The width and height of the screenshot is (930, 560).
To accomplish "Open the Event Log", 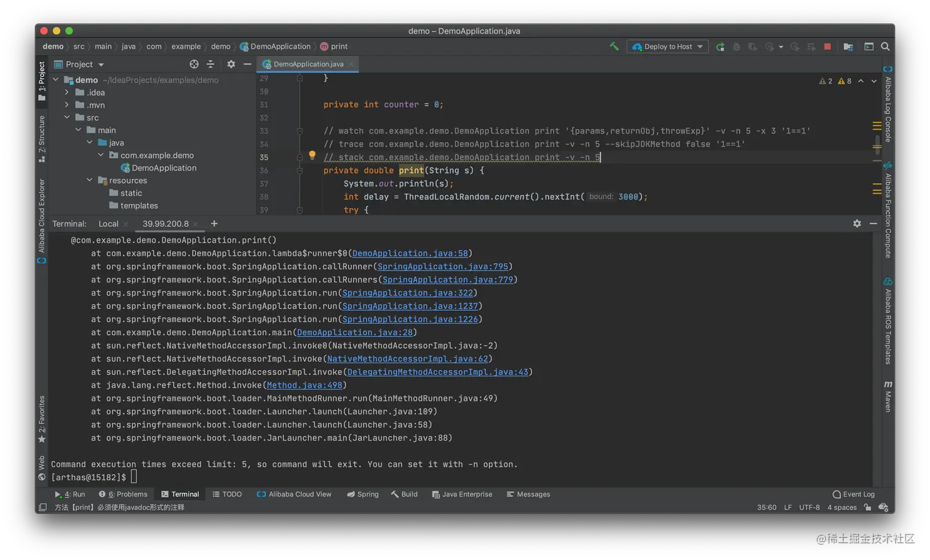I will (x=854, y=494).
